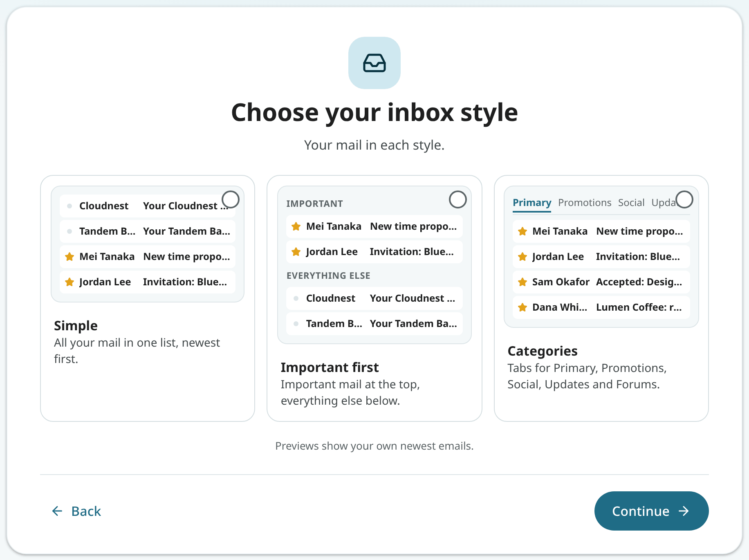749x560 pixels.
Task: Click the "Your mail in each style." subtitle
Action: point(374,145)
